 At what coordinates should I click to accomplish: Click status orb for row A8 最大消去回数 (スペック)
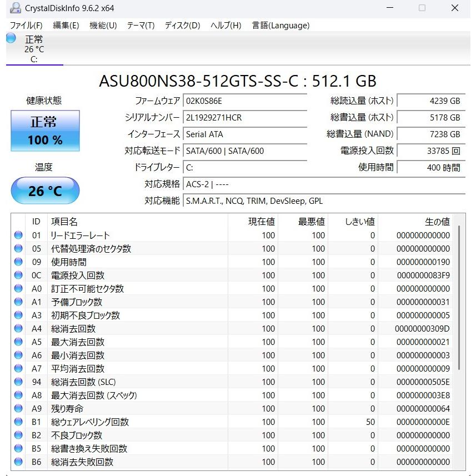tap(18, 395)
